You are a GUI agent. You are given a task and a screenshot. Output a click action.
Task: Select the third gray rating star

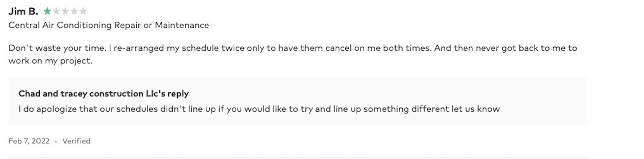(65, 11)
